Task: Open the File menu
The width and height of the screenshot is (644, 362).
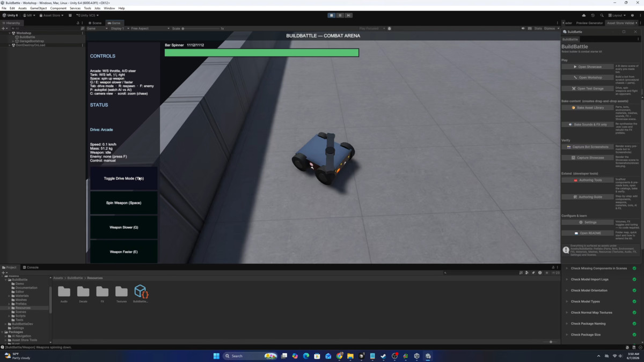Action: (4, 9)
